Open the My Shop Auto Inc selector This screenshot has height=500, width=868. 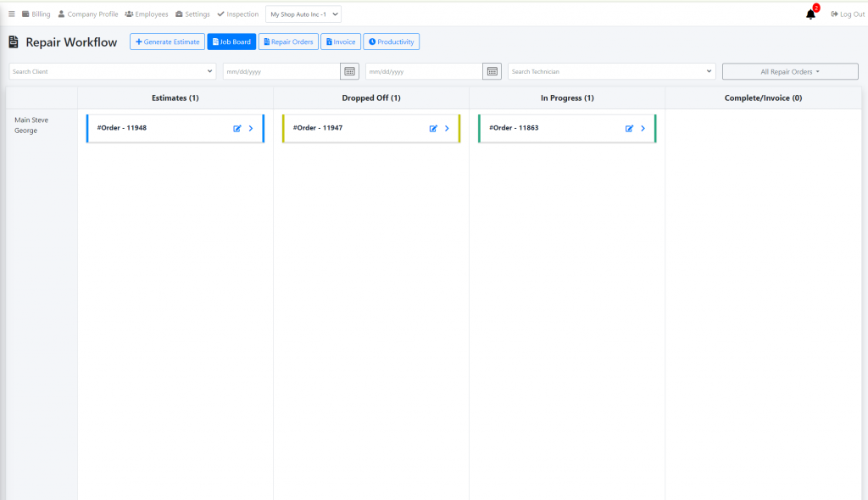click(303, 14)
